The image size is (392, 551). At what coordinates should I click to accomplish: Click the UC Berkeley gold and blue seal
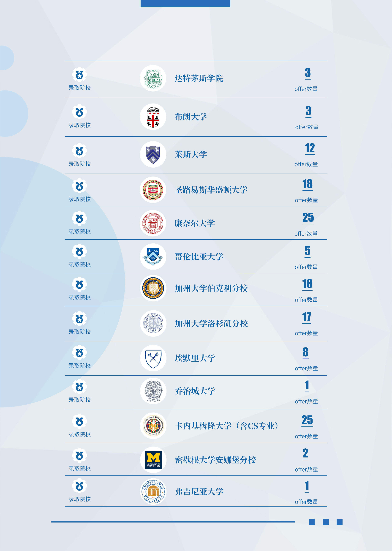(x=153, y=288)
